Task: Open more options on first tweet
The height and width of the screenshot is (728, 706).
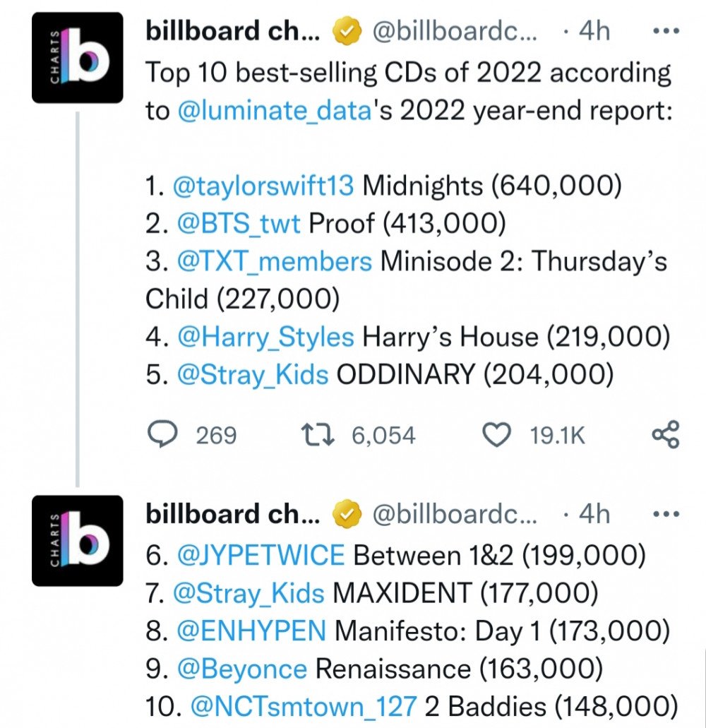Action: (666, 31)
